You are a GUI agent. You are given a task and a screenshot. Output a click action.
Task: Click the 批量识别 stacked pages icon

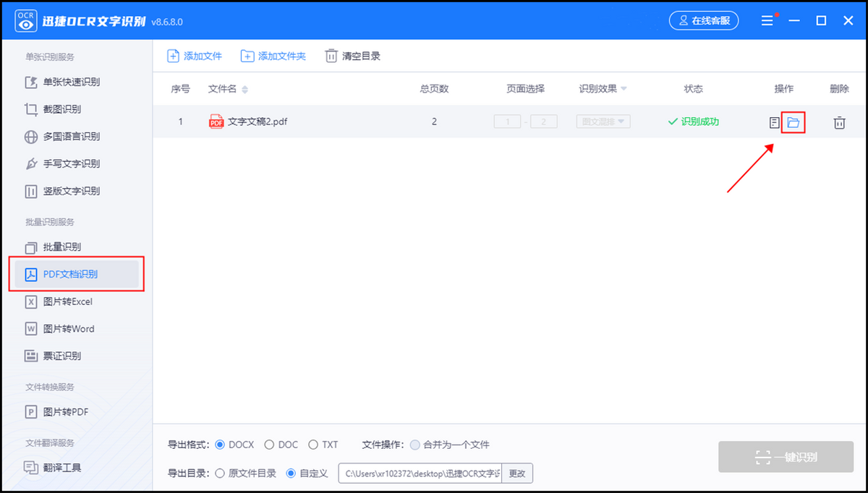(x=31, y=247)
